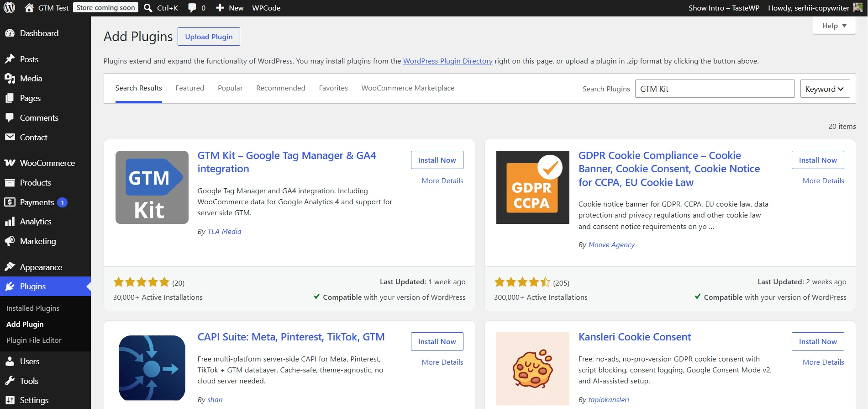Open the TLA Media author link
The height and width of the screenshot is (409, 868).
(x=224, y=232)
